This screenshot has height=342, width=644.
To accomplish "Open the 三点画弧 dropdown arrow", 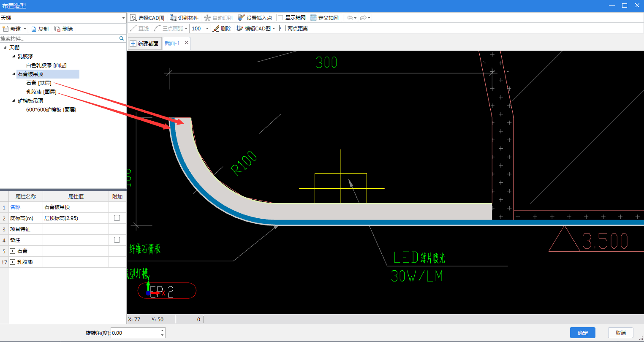I will tap(186, 29).
